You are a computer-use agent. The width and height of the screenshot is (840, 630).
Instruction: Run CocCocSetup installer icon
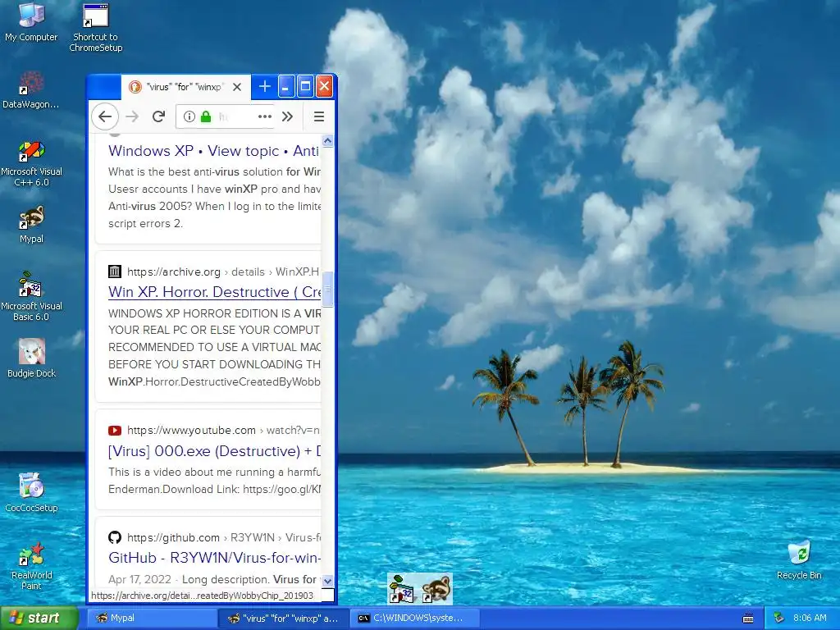click(x=31, y=492)
